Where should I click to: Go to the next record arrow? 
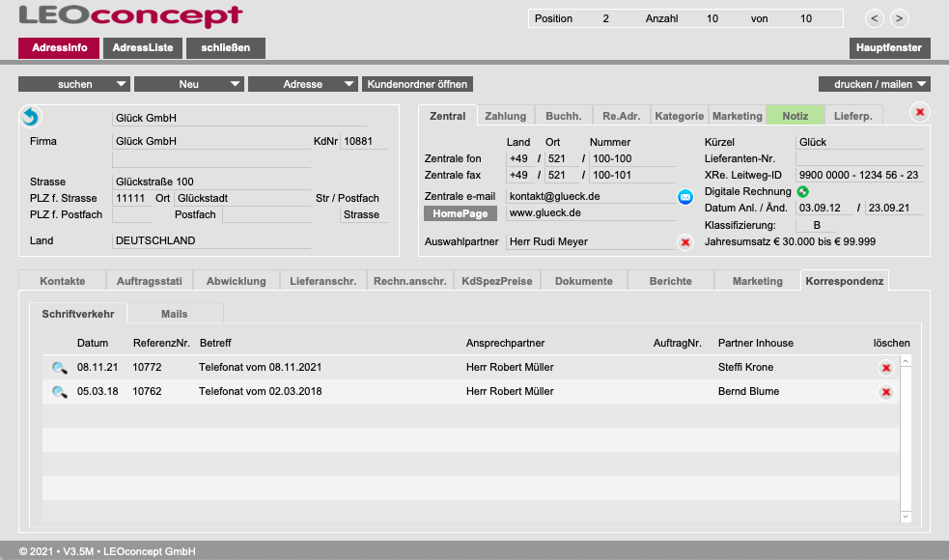(899, 18)
